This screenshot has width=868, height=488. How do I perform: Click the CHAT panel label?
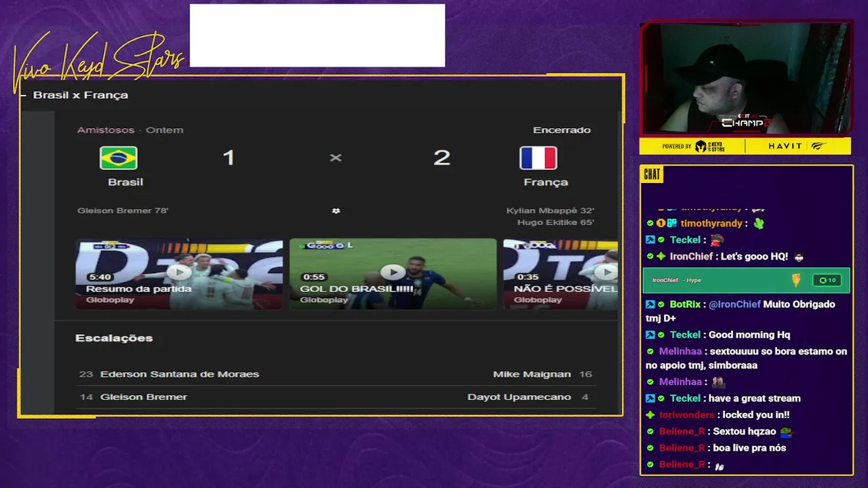(652, 174)
